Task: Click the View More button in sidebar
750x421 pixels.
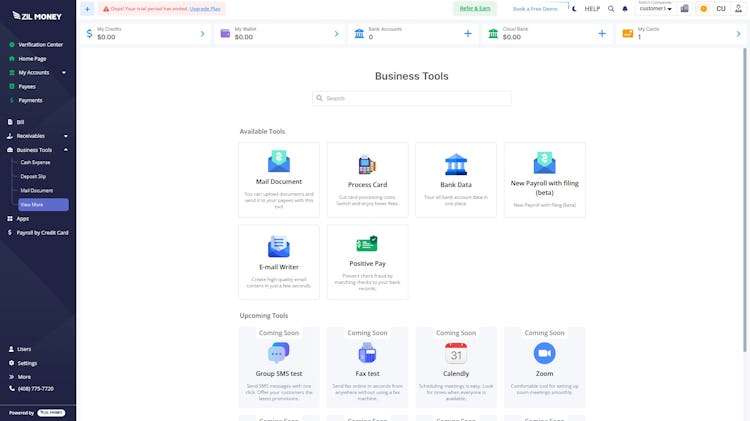Action: (44, 205)
